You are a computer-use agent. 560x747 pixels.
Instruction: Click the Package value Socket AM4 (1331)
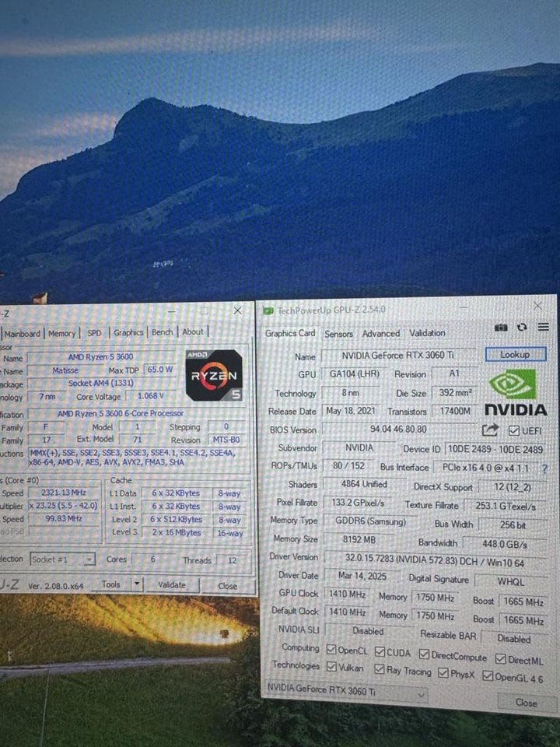(100, 383)
